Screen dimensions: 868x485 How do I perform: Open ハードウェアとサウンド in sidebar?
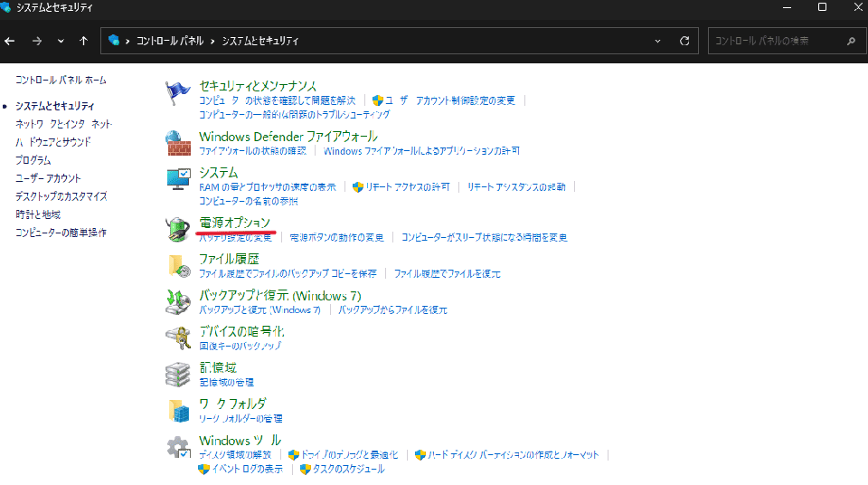tap(53, 142)
